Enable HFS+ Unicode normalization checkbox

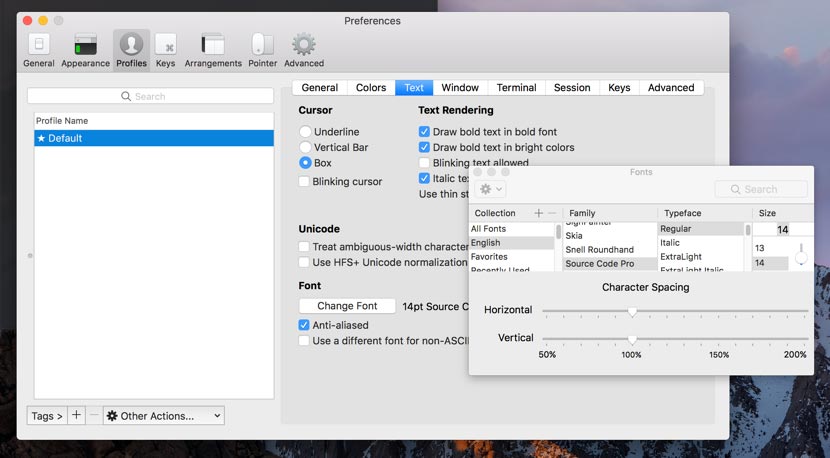click(304, 262)
